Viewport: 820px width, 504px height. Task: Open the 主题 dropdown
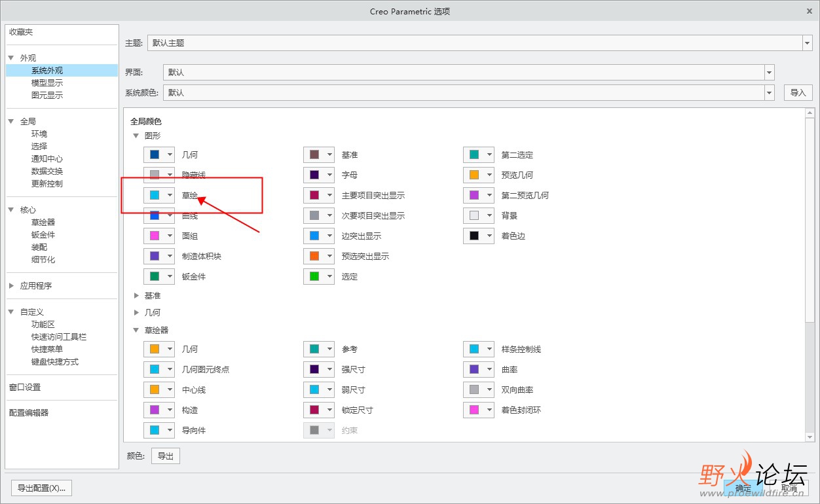pyautogui.click(x=807, y=43)
